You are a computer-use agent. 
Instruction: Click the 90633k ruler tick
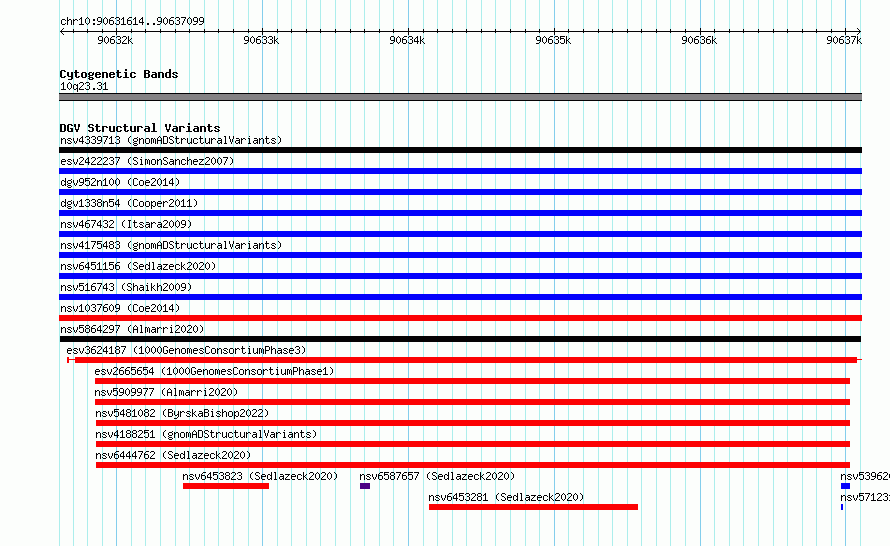point(261,40)
